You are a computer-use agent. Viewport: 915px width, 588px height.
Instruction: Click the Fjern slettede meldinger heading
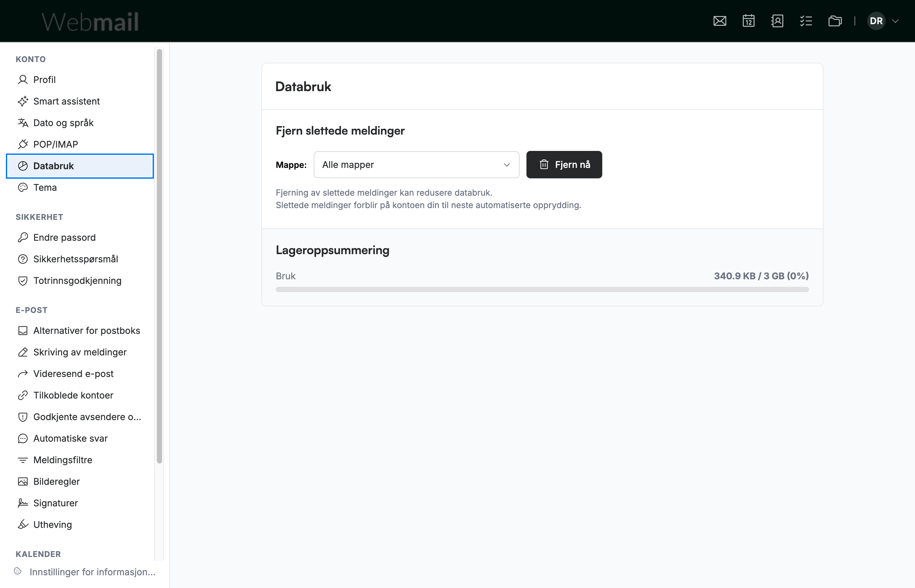340,131
